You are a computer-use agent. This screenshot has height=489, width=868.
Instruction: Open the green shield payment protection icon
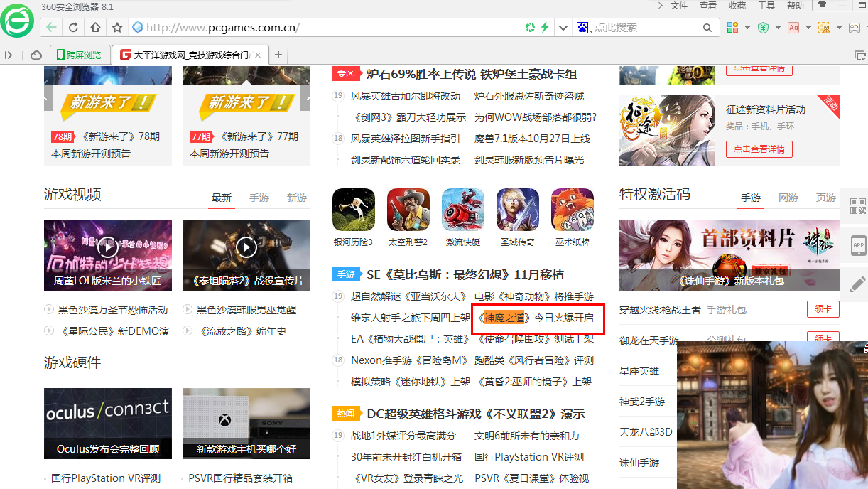[x=764, y=28]
